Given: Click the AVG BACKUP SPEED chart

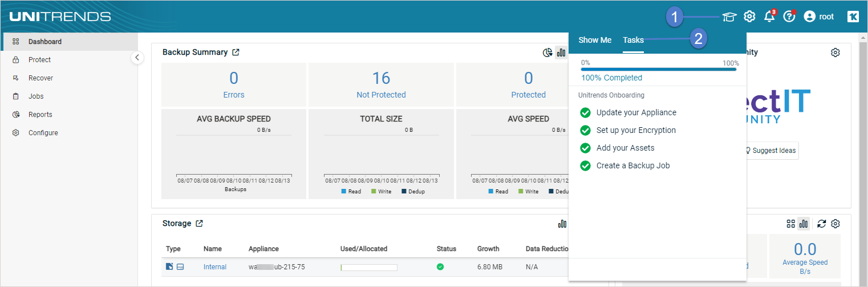Looking at the screenshot, I should pyautogui.click(x=234, y=154).
